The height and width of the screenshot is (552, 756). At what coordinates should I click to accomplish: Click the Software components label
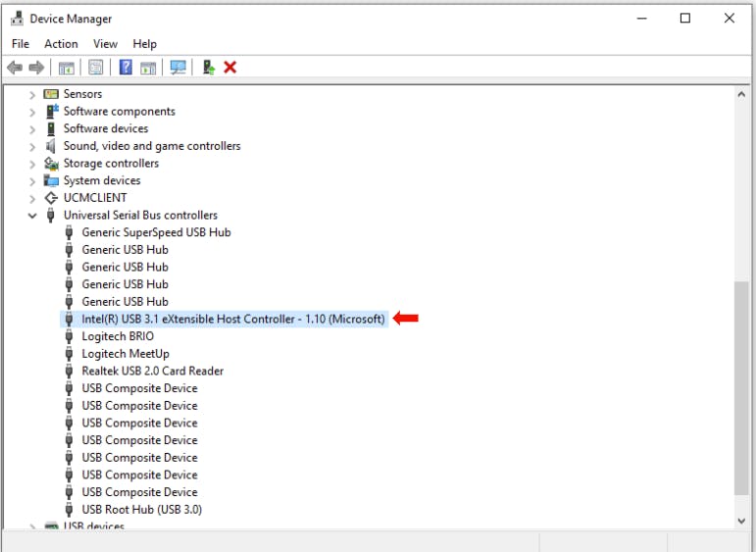119,112
